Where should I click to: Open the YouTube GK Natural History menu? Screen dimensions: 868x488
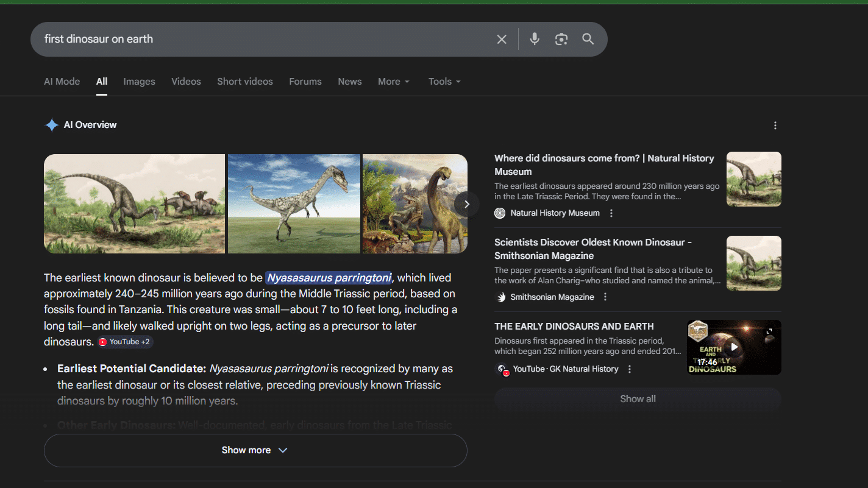[x=629, y=369]
